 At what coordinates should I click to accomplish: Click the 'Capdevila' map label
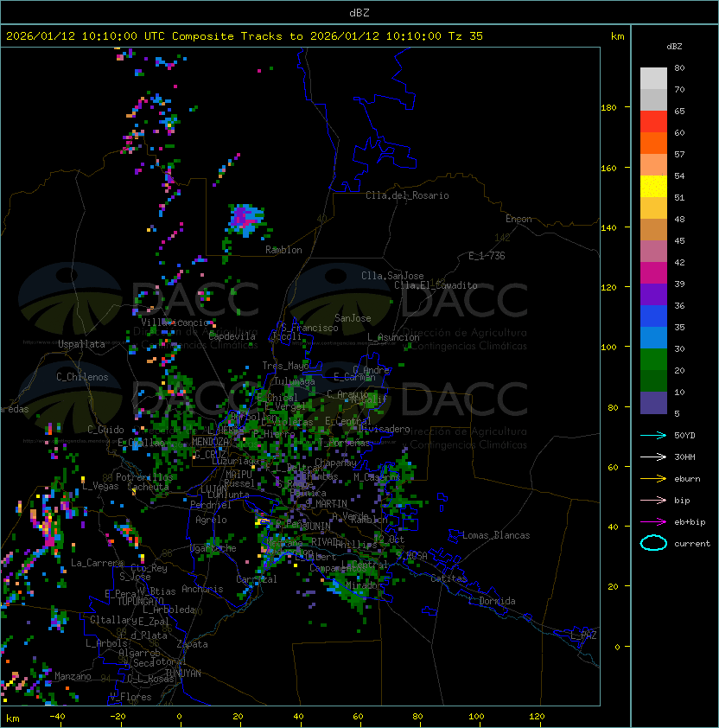(x=232, y=336)
